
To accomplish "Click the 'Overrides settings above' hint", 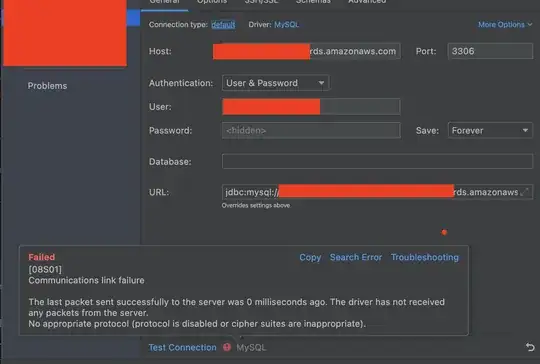I will coord(256,206).
